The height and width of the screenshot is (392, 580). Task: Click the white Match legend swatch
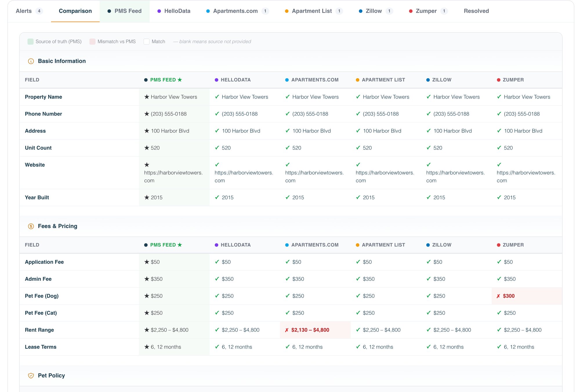click(x=146, y=41)
